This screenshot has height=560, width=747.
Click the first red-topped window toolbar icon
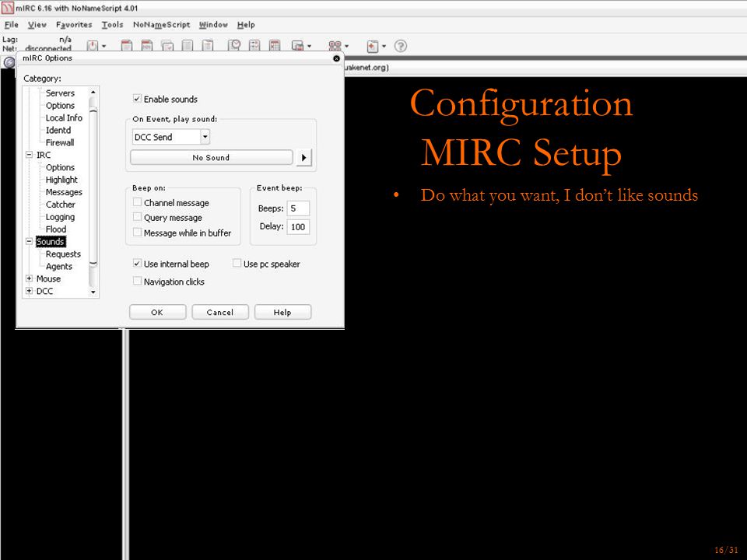(126, 46)
